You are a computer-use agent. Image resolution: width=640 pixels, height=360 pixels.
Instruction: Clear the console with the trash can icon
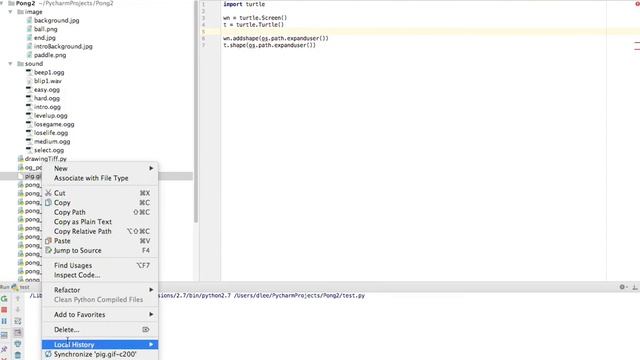click(18, 356)
